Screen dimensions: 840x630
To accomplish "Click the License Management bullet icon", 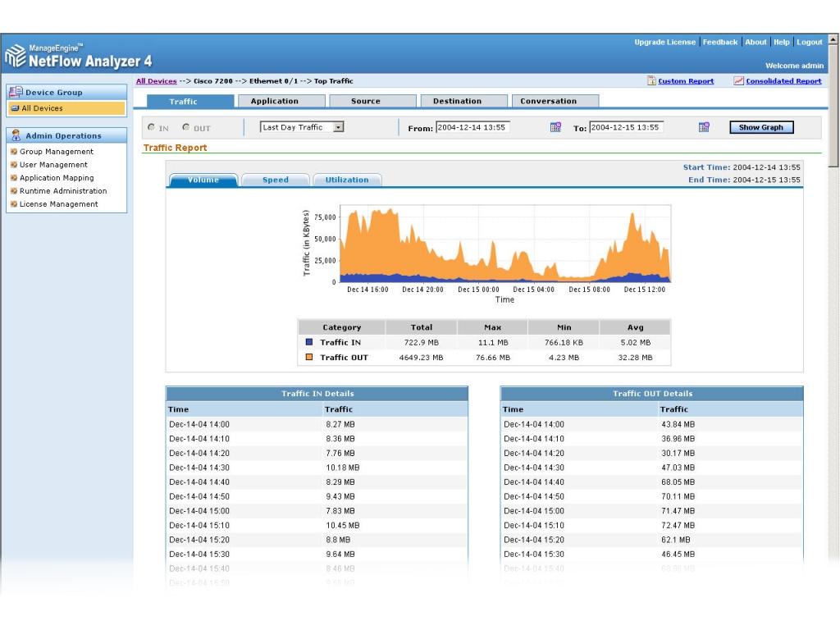I will tap(14, 204).
